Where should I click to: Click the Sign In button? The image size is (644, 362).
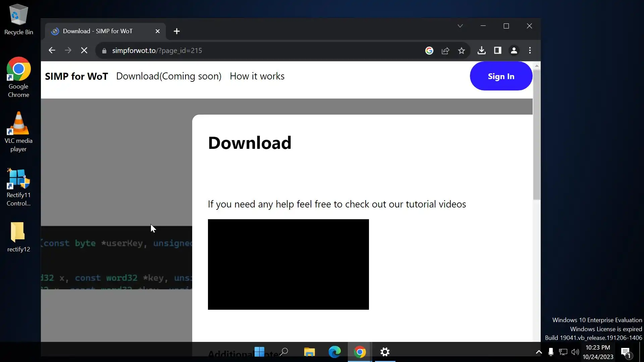(x=501, y=76)
